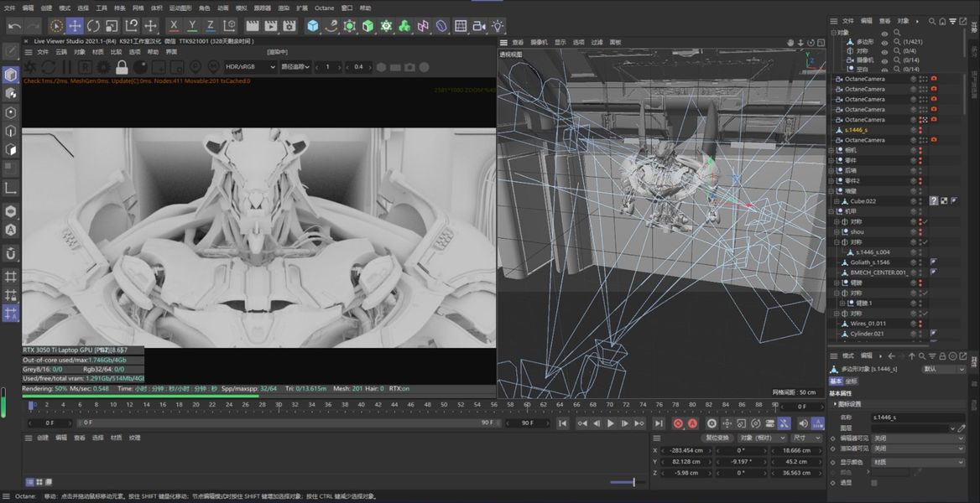Open 云端 menu in Live Viewer

pos(61,53)
